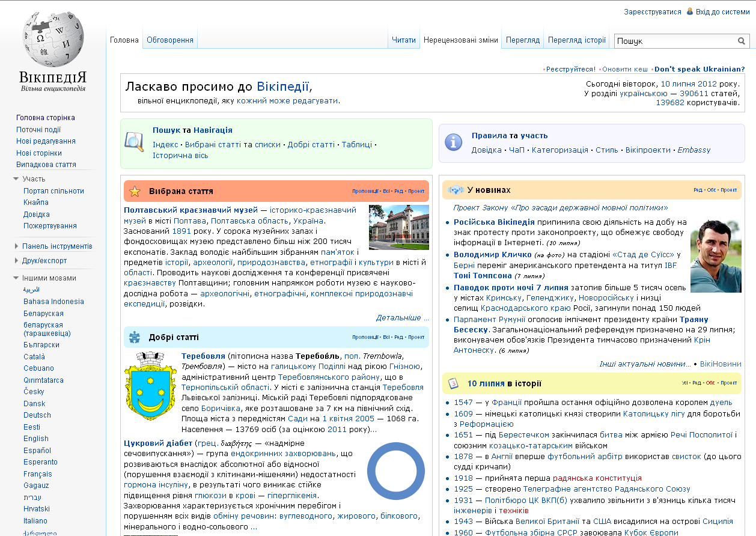This screenshot has height=536, width=756.
Task: Open the Embassy link
Action: pyautogui.click(x=694, y=150)
